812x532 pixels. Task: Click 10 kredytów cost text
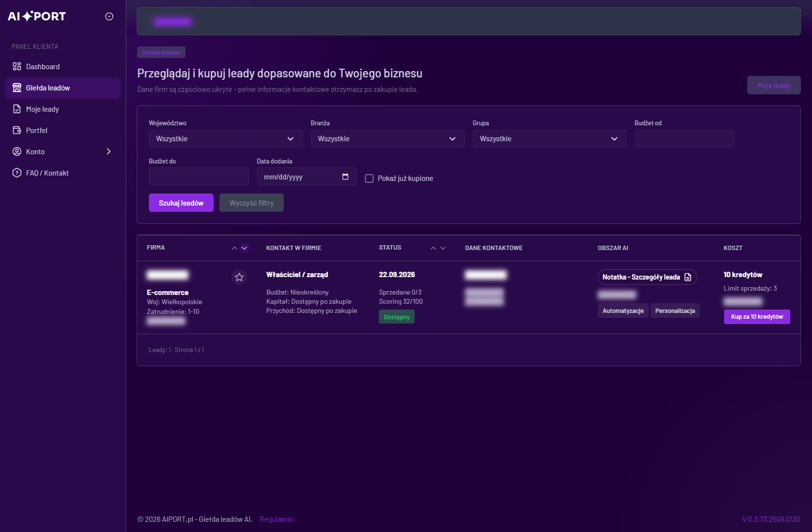[743, 274]
